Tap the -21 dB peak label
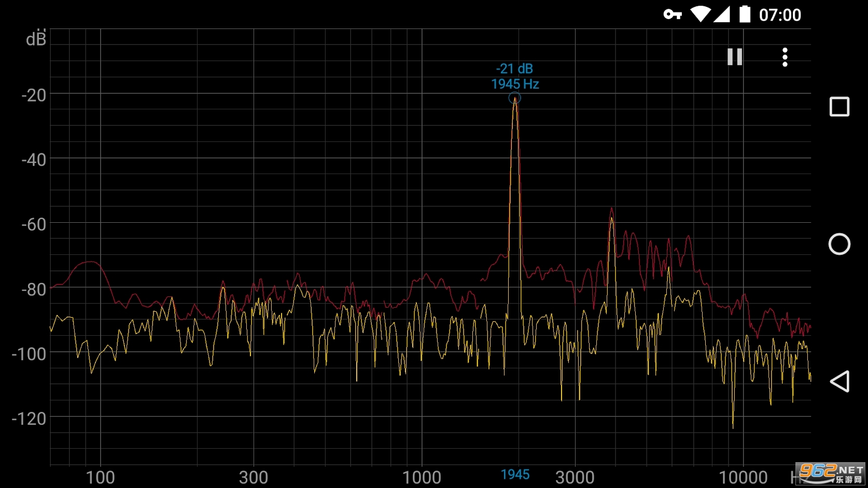This screenshot has width=868, height=488. pos(514,69)
